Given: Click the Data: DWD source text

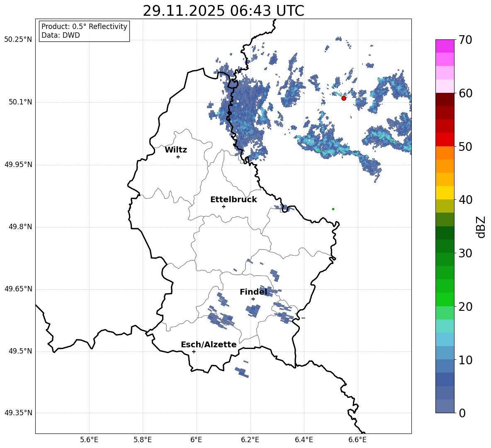Looking at the screenshot, I should (x=61, y=35).
